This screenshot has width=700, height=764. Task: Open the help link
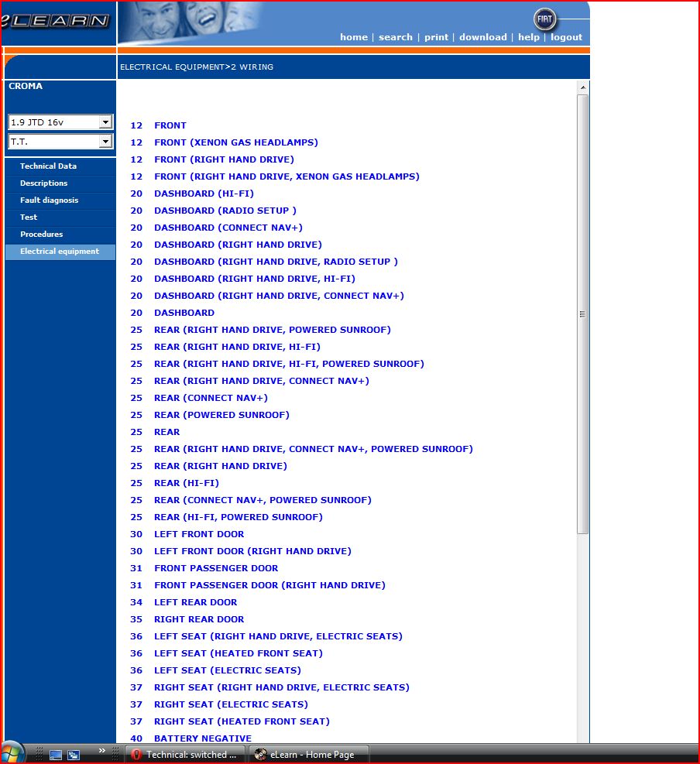pos(529,37)
